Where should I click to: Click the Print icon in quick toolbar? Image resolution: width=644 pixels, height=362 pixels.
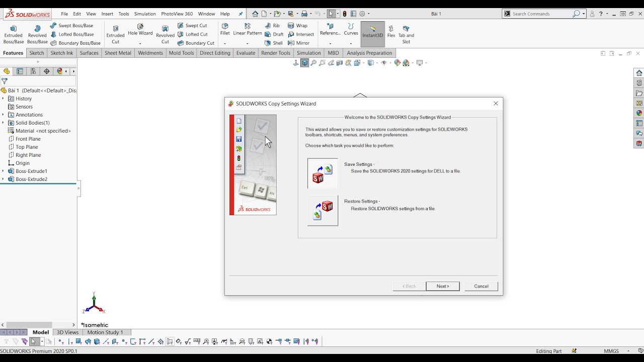point(304,14)
